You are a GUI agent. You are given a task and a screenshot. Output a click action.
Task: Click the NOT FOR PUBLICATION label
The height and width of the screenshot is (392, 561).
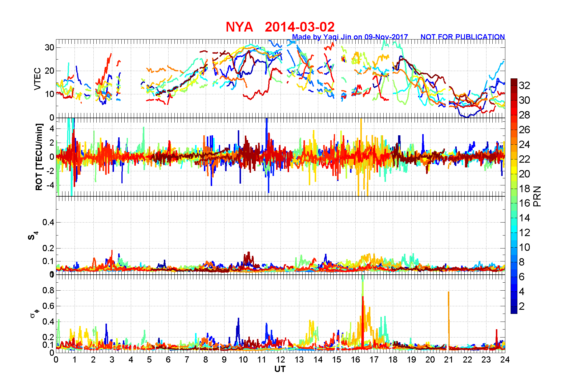point(463,37)
